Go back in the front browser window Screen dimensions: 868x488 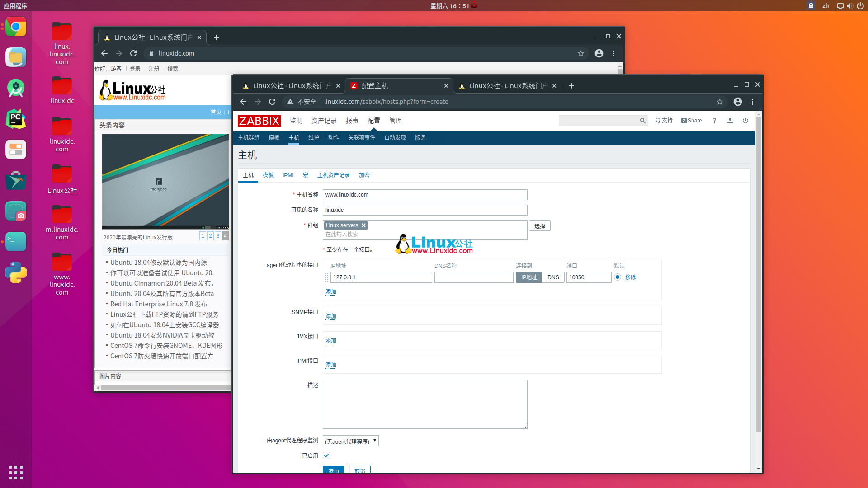click(243, 102)
